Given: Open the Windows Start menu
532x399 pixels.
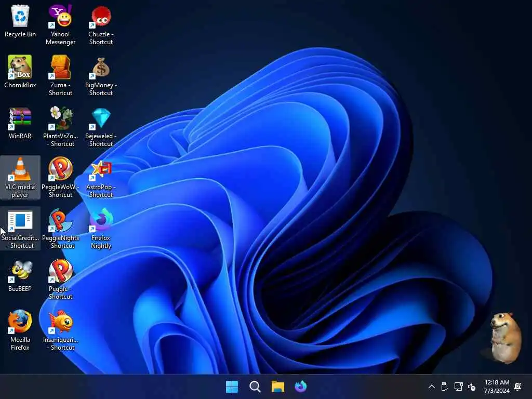Looking at the screenshot, I should (232, 387).
